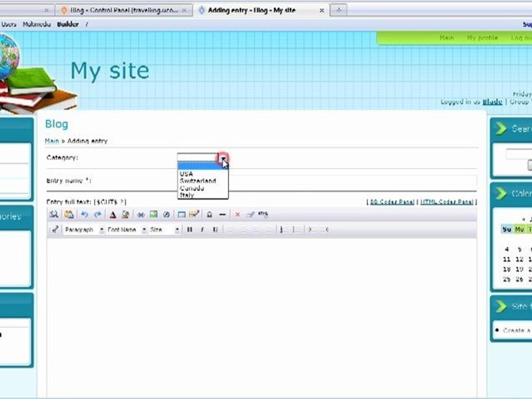Select day 26 in the calendar

pyautogui.click(x=519, y=279)
